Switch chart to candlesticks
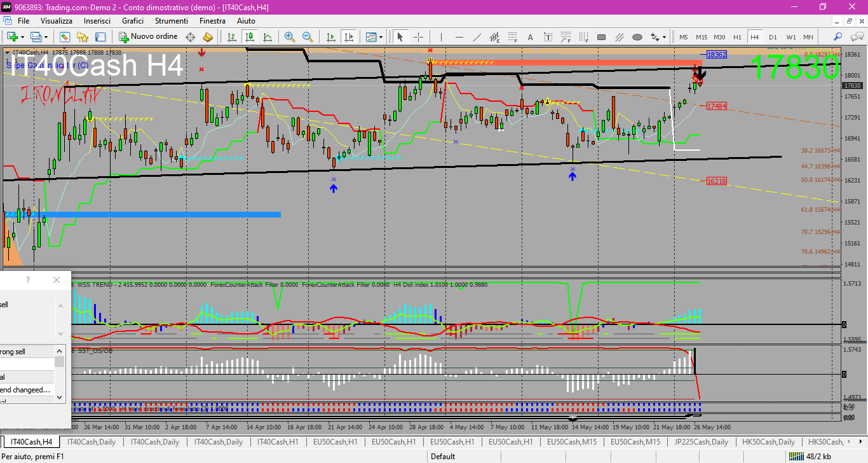The height and width of the screenshot is (463, 868). pos(250,37)
